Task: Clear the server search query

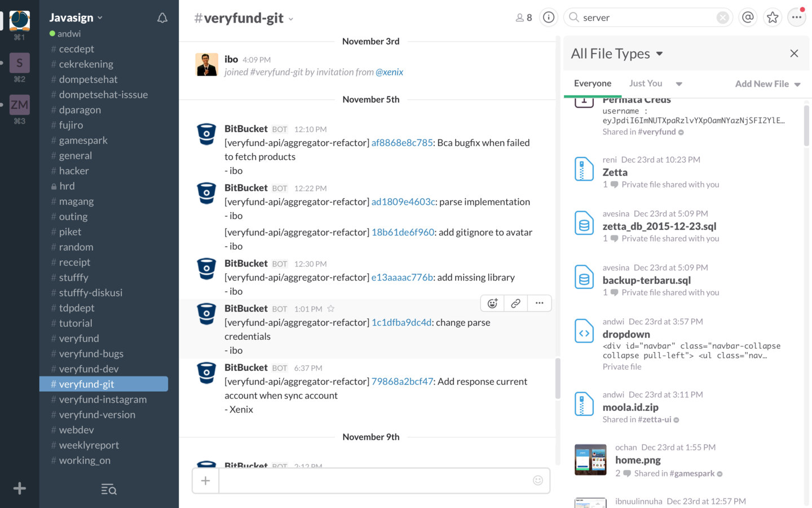Action: 722,17
